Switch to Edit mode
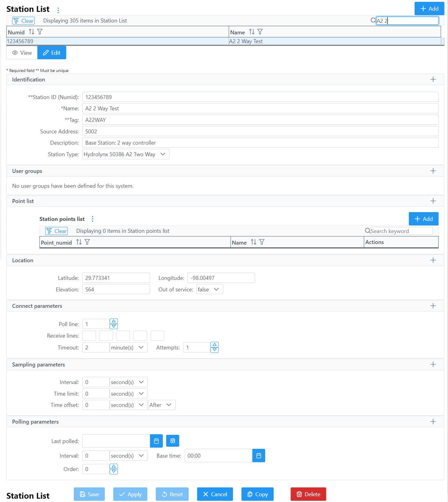 click(52, 53)
